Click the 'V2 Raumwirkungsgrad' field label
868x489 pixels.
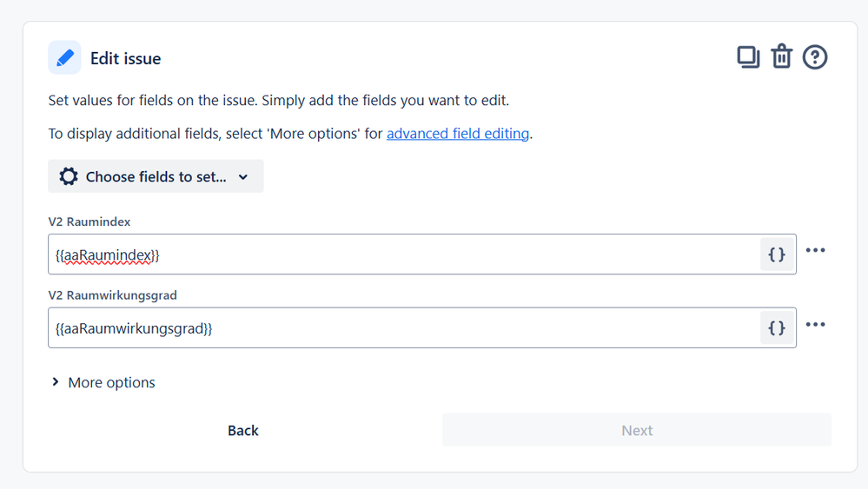click(x=113, y=295)
